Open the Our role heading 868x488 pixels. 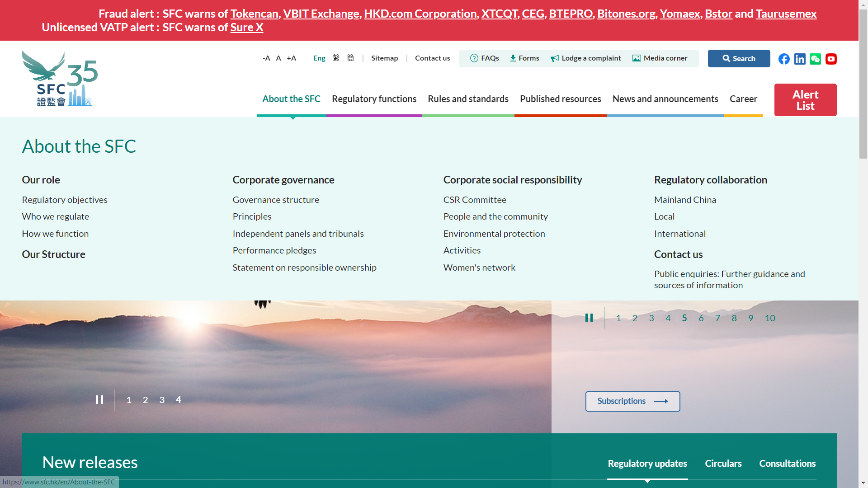pyautogui.click(x=41, y=180)
